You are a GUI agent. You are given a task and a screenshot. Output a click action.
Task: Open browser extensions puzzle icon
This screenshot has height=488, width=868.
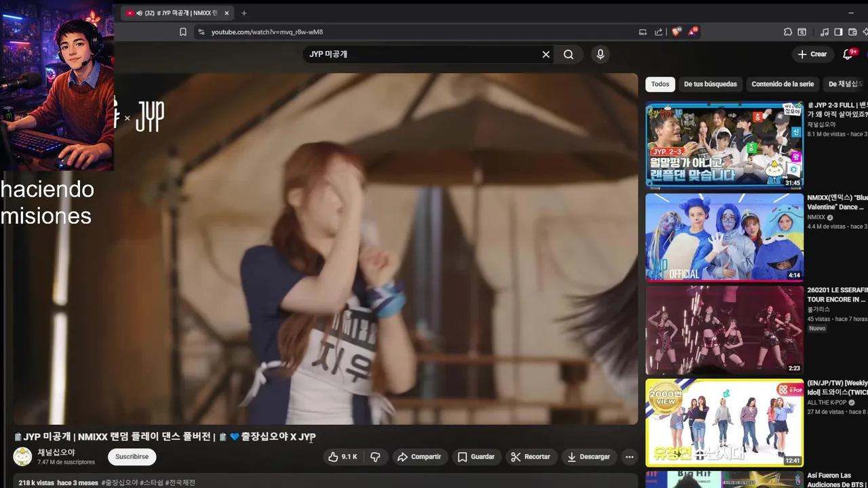787,32
